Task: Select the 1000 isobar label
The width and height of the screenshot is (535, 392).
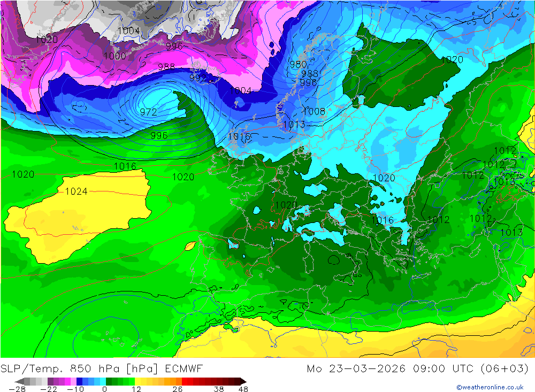Action: (115, 56)
